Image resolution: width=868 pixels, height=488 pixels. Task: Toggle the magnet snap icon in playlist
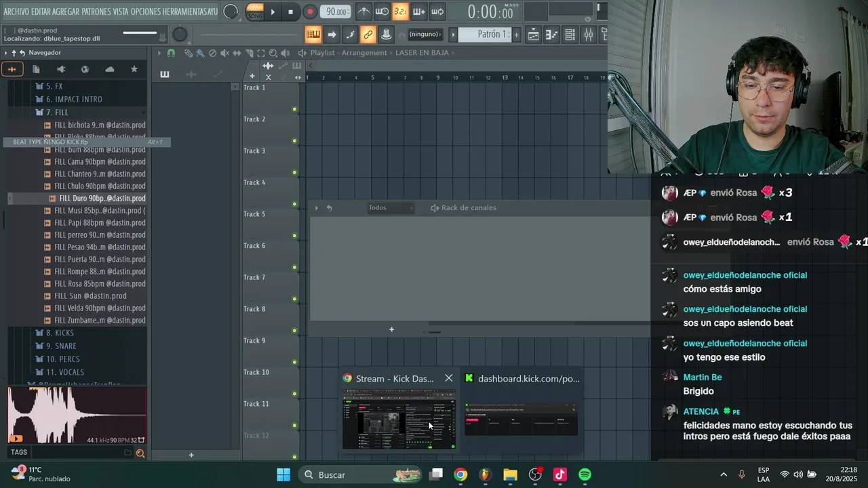171,53
